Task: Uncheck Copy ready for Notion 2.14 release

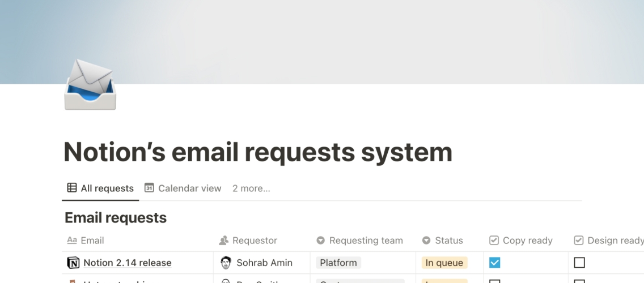Action: click(494, 263)
